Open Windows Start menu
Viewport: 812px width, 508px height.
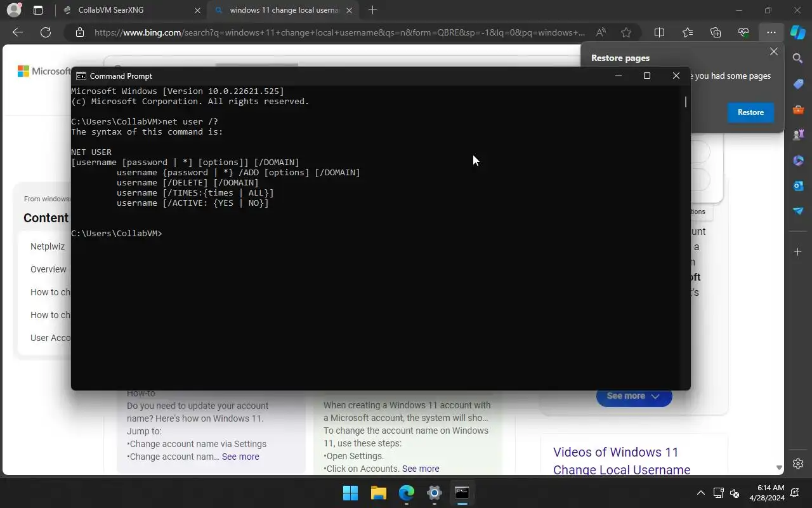pyautogui.click(x=350, y=493)
